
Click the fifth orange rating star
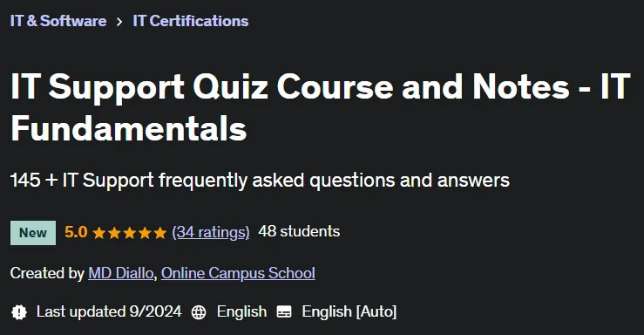click(159, 233)
